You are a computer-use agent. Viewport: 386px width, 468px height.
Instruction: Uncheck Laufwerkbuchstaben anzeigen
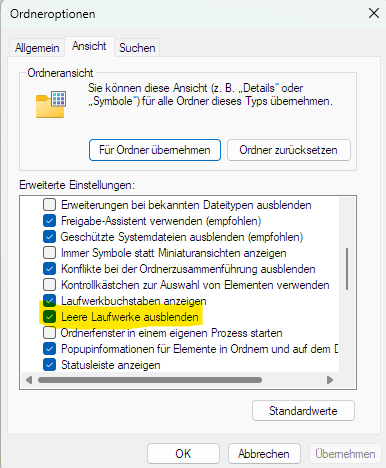[49, 301]
